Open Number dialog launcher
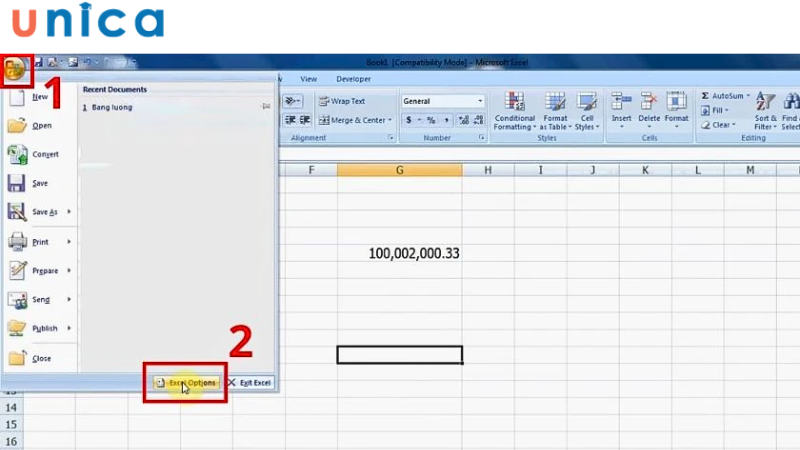This screenshot has height=450, width=800. [482, 138]
